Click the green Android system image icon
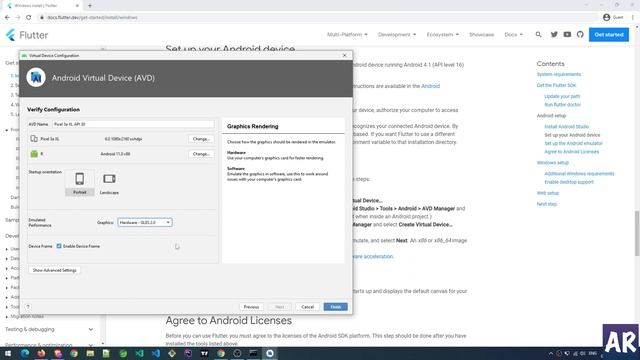The image size is (640, 360). click(34, 154)
